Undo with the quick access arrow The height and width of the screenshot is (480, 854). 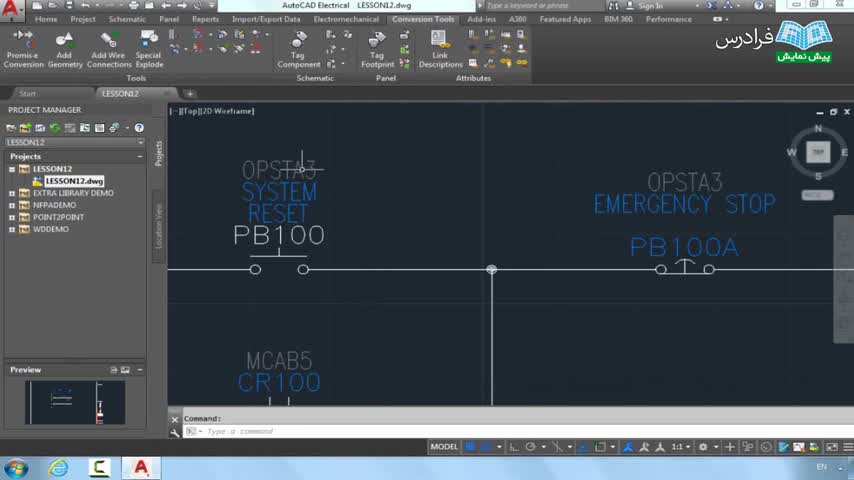pos(85,5)
